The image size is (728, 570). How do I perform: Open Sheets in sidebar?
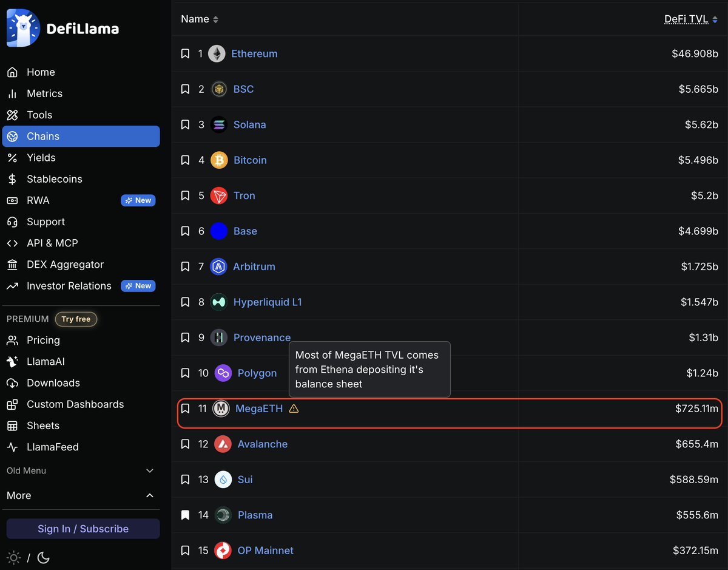point(81,426)
